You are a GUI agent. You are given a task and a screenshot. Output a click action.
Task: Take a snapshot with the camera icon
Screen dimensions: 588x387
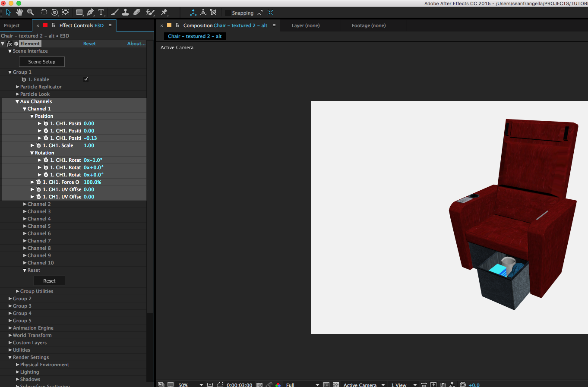(259, 384)
